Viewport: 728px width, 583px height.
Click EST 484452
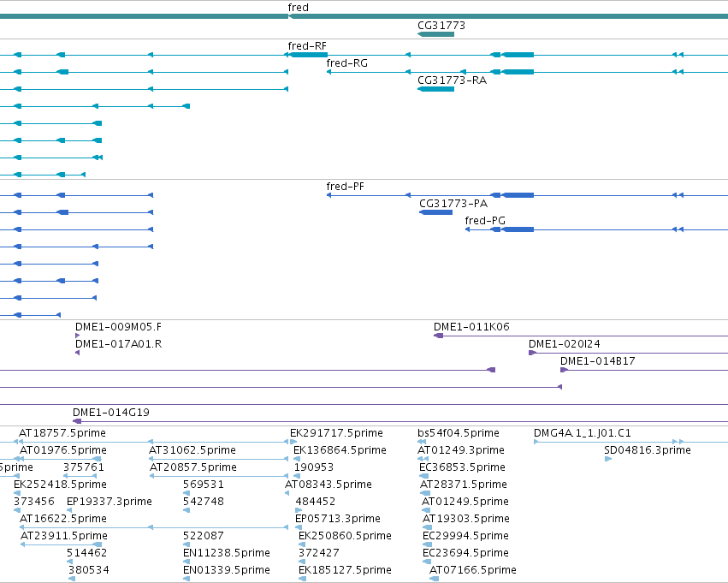click(316, 502)
